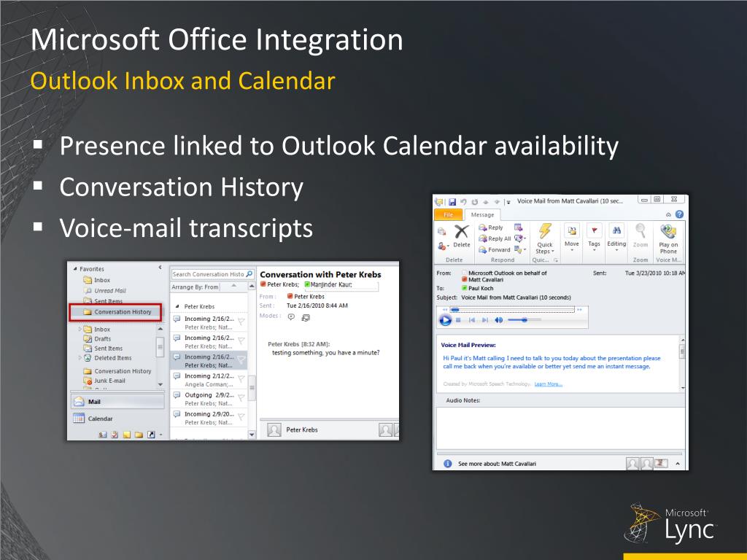Image resolution: width=747 pixels, height=560 pixels.
Task: Click the search magnifier icon
Action: pyautogui.click(x=249, y=274)
